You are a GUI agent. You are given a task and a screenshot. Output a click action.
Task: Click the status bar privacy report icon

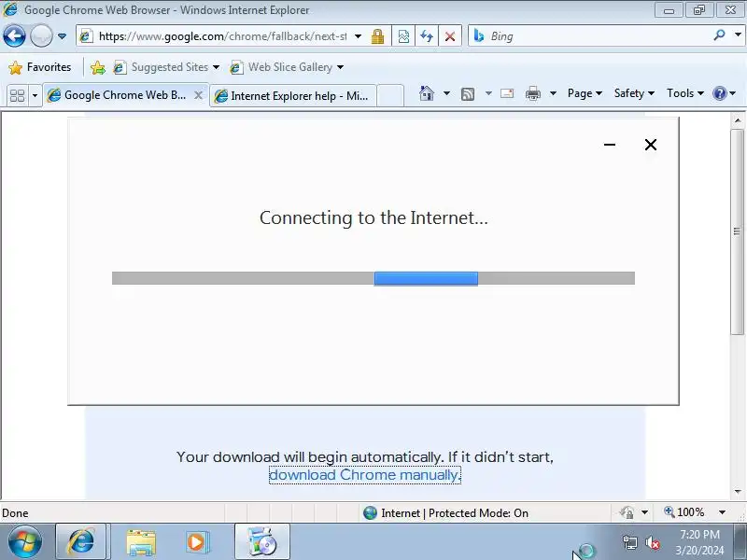(x=627, y=512)
